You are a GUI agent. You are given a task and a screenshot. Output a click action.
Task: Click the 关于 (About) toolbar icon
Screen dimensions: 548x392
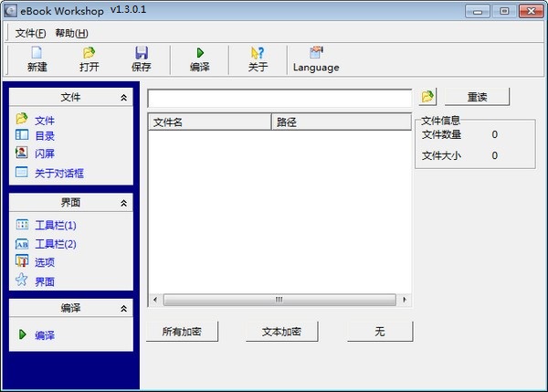(258, 53)
